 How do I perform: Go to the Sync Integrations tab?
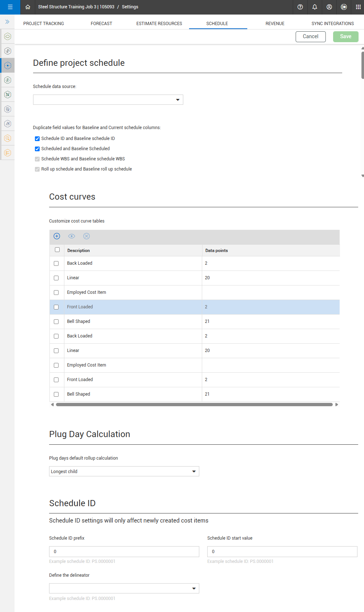332,24
